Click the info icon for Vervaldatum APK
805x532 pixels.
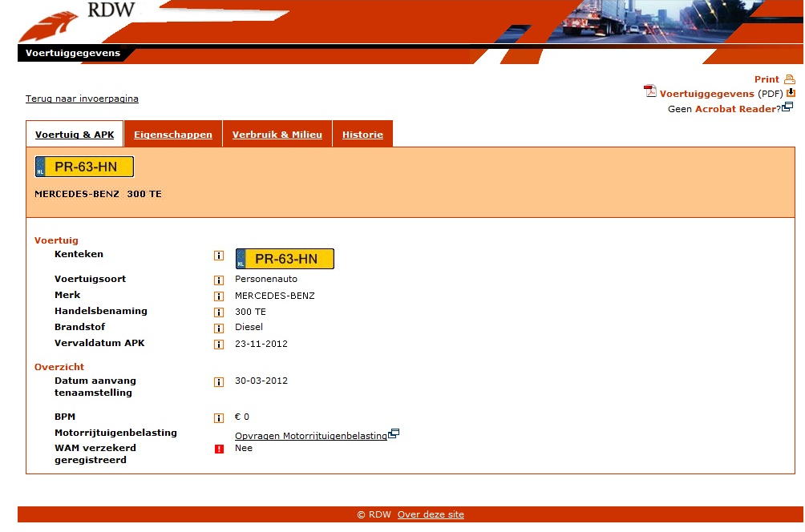pos(218,345)
